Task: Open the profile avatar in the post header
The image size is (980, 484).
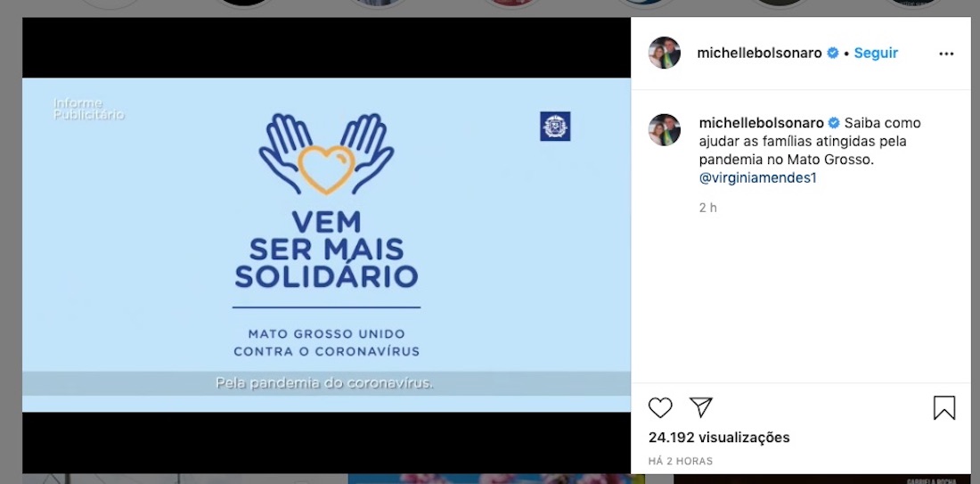Action: [665, 53]
